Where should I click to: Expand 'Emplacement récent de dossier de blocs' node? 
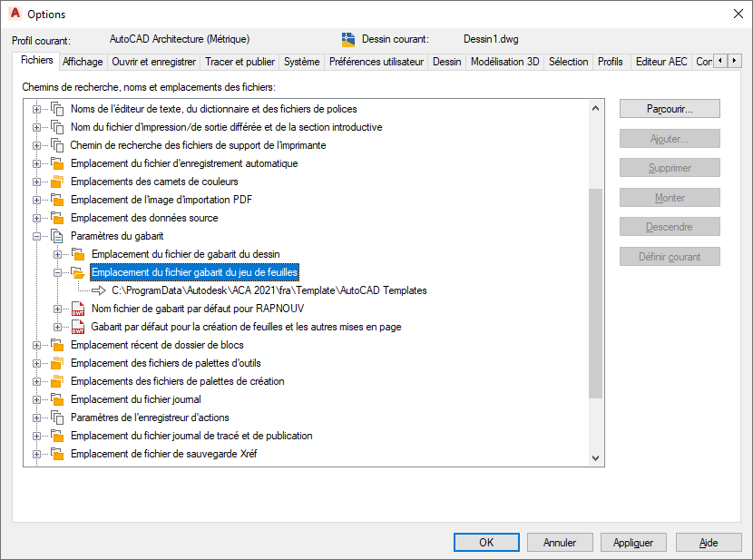pos(36,345)
